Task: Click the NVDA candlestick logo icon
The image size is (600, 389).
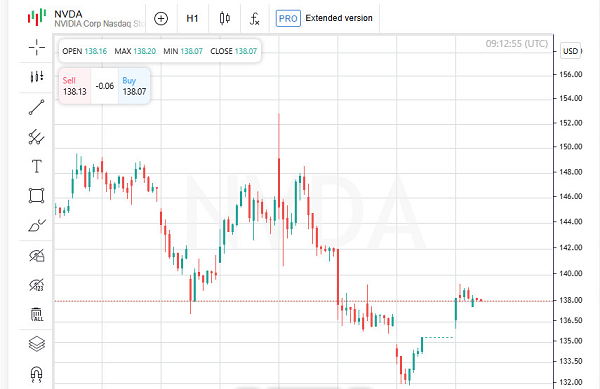Action: click(x=37, y=18)
